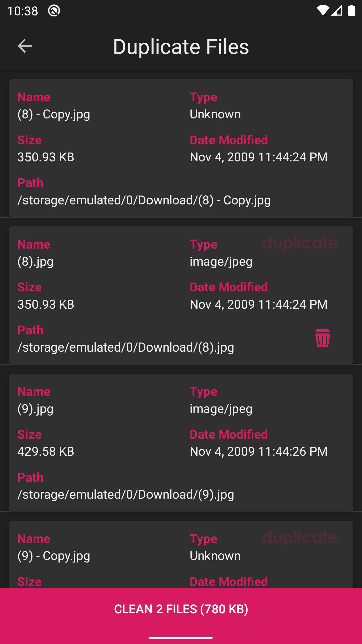Tap the Duplicate Files title
362x644 pixels.
[x=181, y=47]
